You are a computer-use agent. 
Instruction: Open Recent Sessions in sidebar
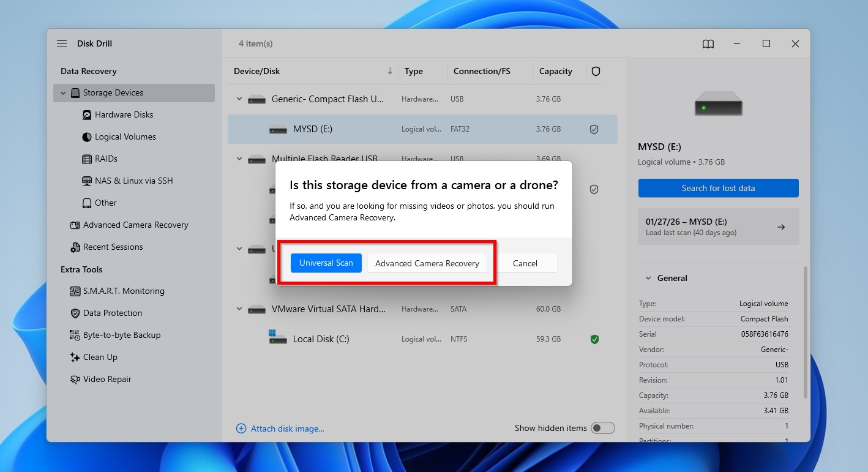click(113, 247)
